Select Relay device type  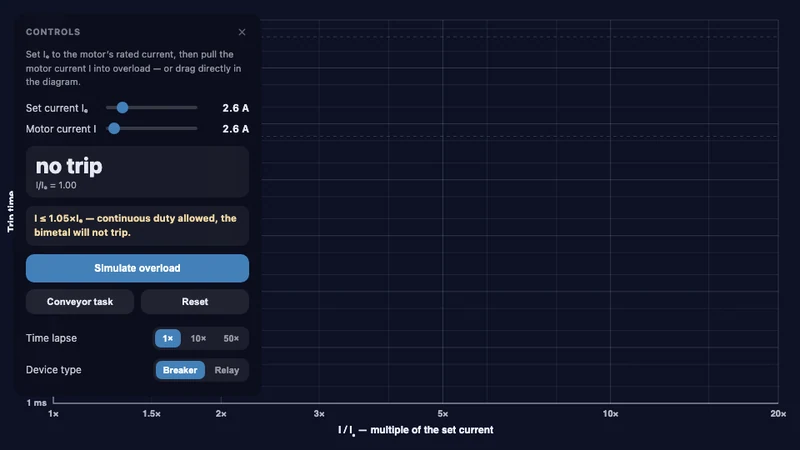tap(227, 370)
